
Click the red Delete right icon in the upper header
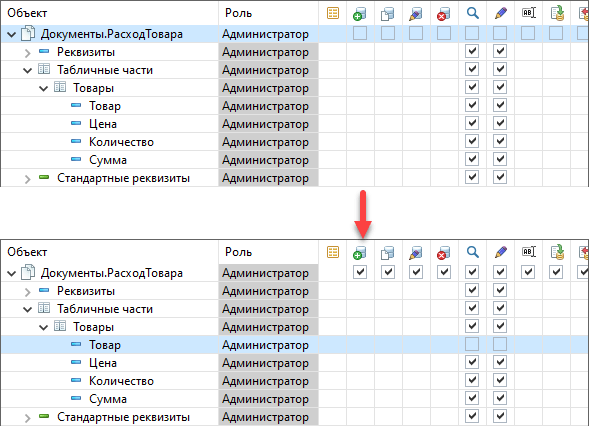click(x=444, y=14)
